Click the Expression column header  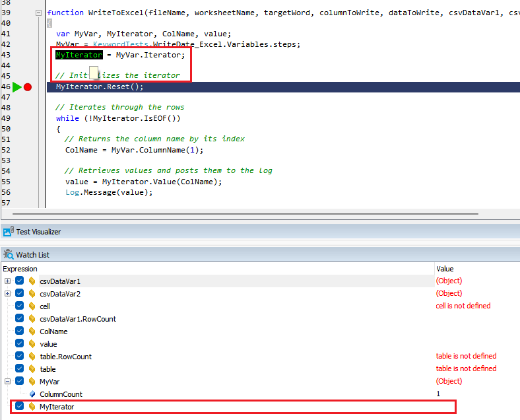[x=20, y=269]
